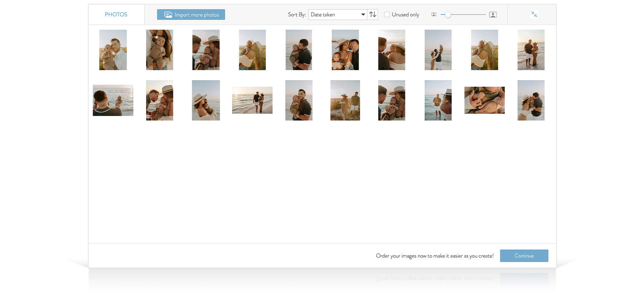Viewport: 644px width, 299px height.
Task: Click the import photos icon on the blue button
Action: tap(168, 14)
